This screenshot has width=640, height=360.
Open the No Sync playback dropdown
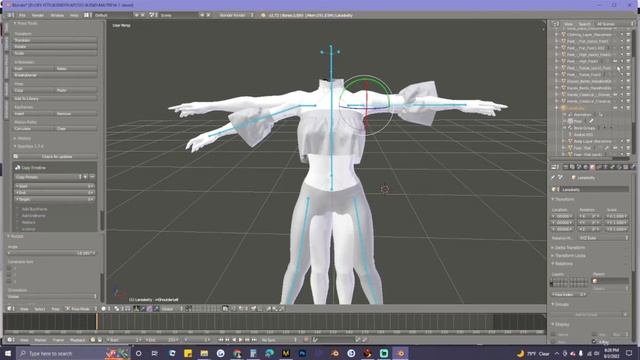click(279, 340)
